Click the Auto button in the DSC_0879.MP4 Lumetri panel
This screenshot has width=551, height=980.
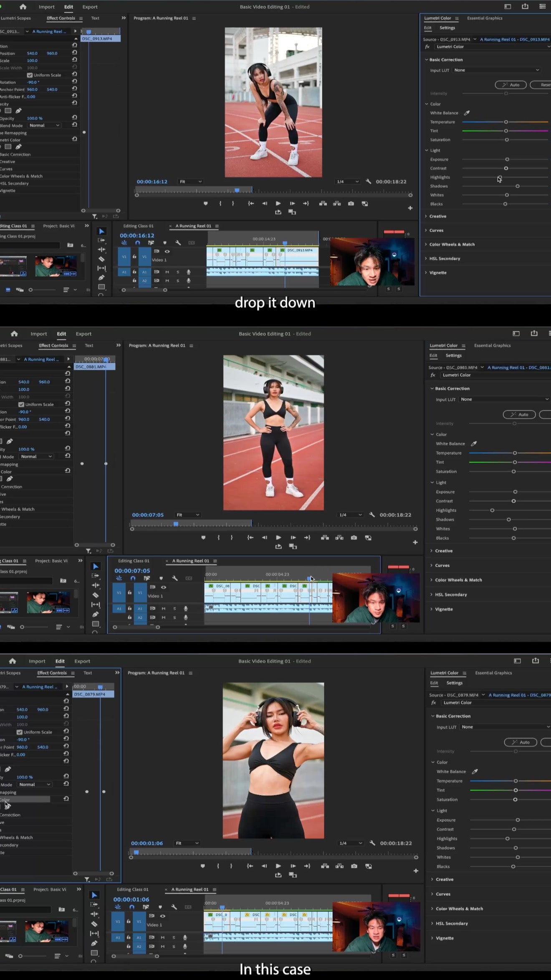[520, 742]
